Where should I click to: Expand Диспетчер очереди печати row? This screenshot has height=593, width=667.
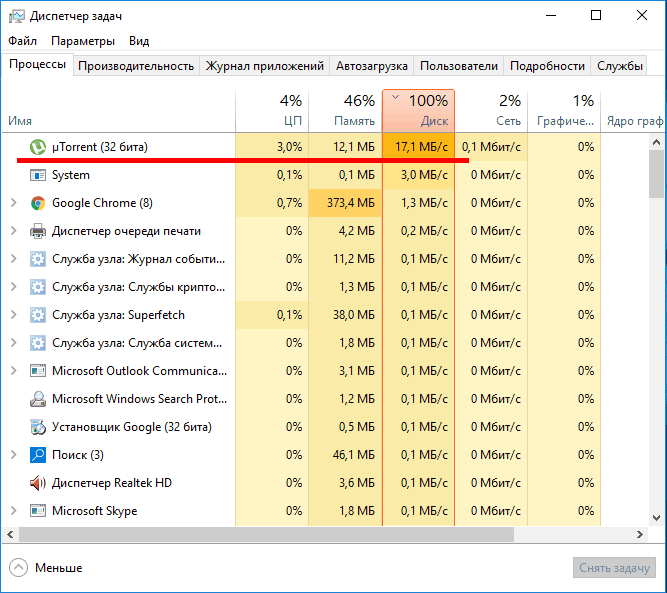click(x=14, y=231)
